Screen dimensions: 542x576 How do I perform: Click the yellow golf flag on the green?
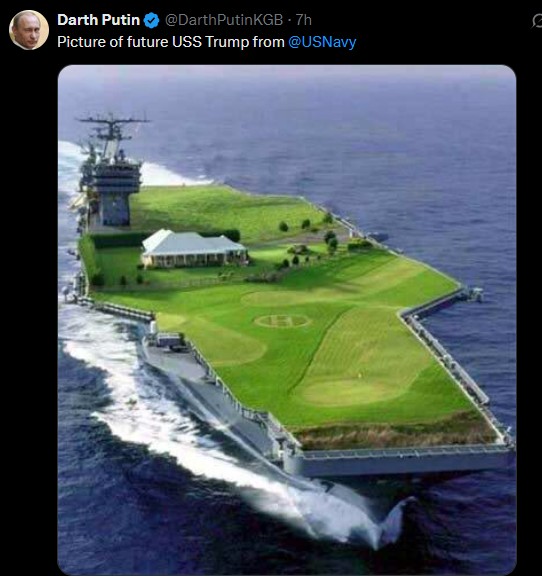point(359,376)
